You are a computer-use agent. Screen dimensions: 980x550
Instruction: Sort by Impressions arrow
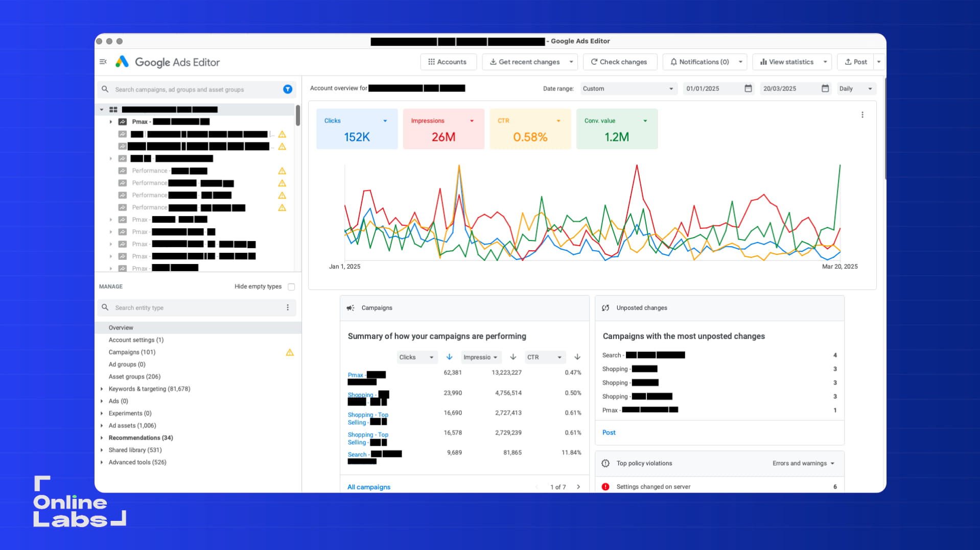pos(513,357)
